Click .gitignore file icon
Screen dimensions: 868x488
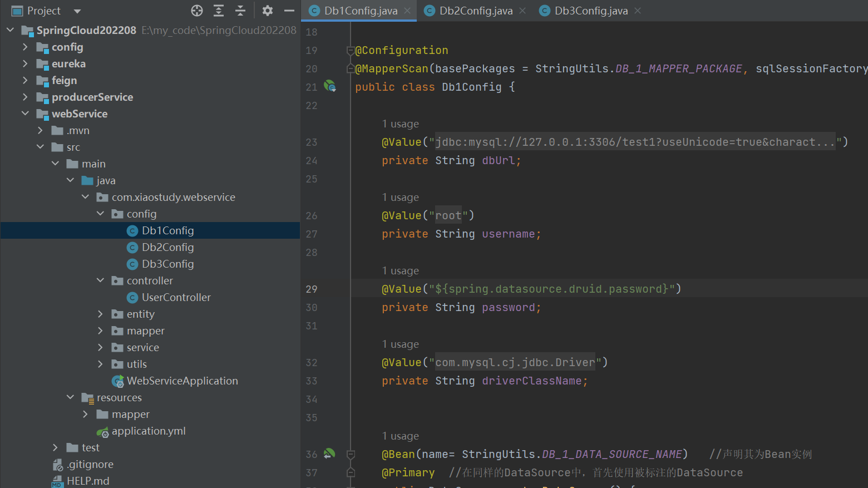[58, 465]
